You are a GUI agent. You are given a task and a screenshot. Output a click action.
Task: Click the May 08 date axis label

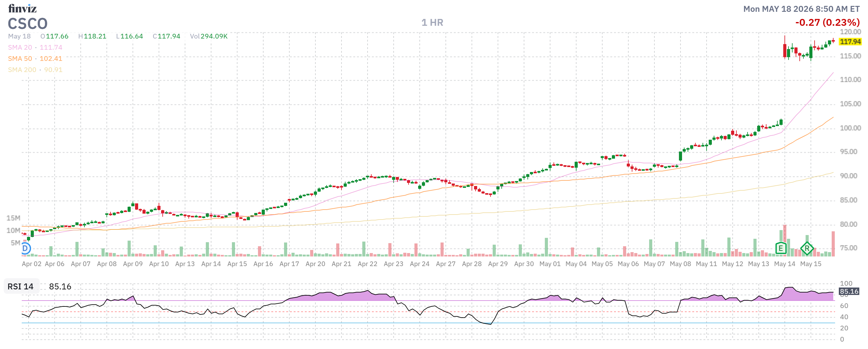(680, 264)
